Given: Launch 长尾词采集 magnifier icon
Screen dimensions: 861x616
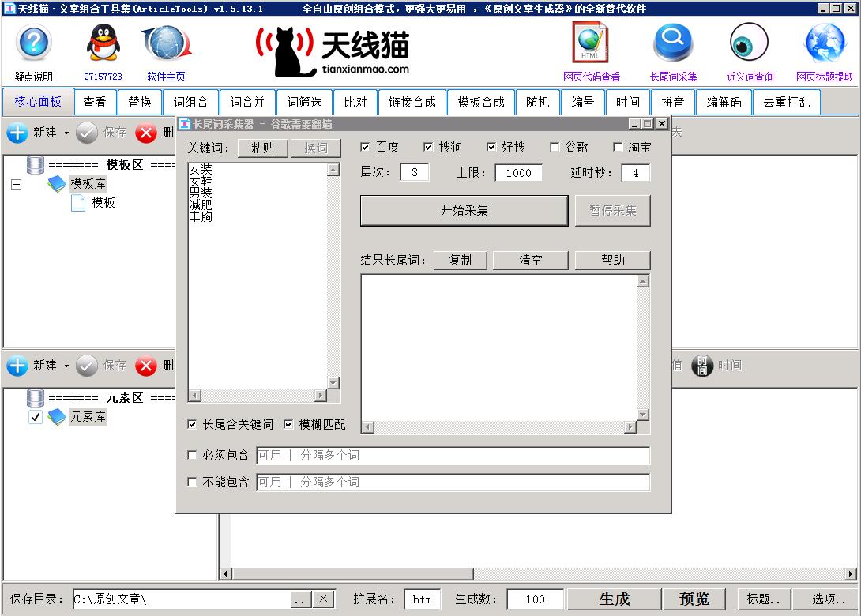Looking at the screenshot, I should pyautogui.click(x=673, y=43).
